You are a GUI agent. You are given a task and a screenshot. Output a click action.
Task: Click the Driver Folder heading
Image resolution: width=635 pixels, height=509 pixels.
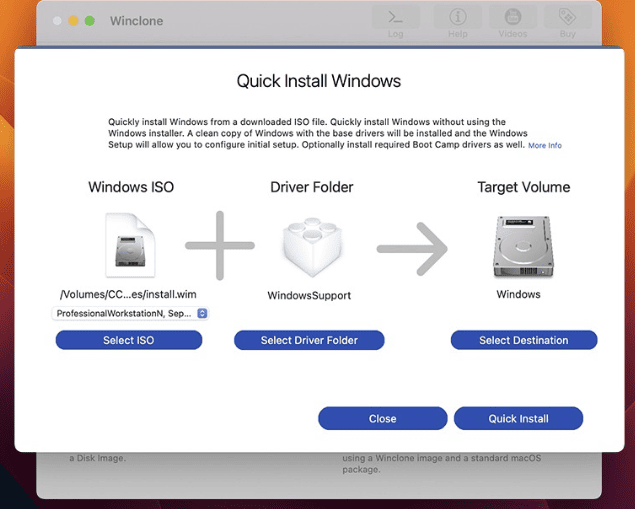[x=311, y=187]
